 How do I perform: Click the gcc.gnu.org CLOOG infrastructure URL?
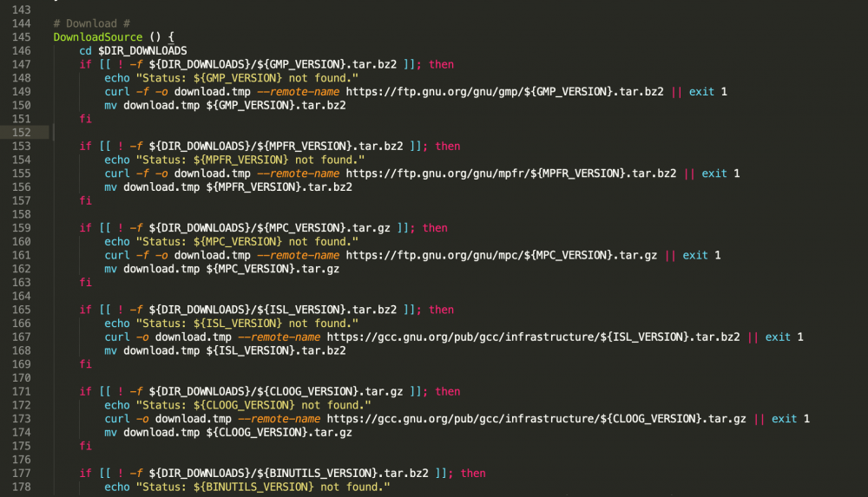click(536, 419)
